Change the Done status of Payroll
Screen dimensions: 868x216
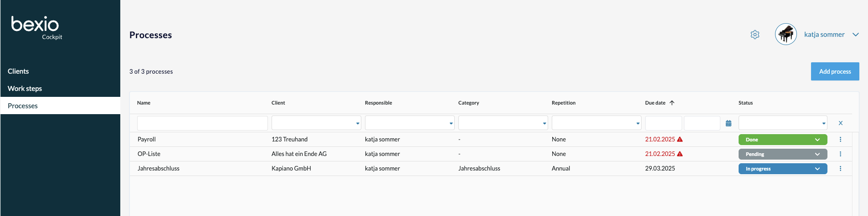(x=782, y=140)
